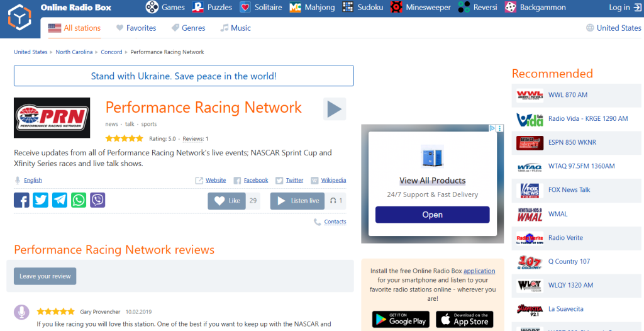Open recommended station ESPN 850 WKNR

click(572, 143)
